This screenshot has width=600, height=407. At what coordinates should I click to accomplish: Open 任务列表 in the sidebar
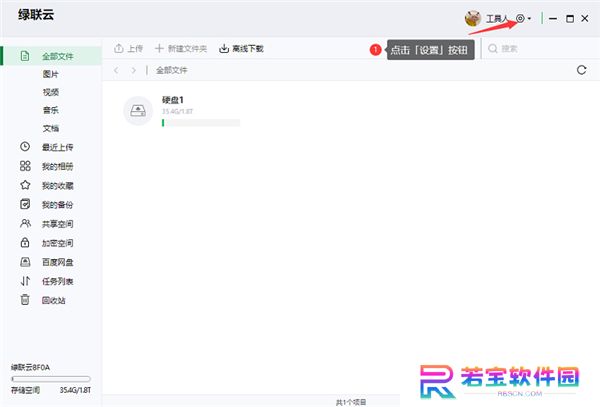coord(57,281)
